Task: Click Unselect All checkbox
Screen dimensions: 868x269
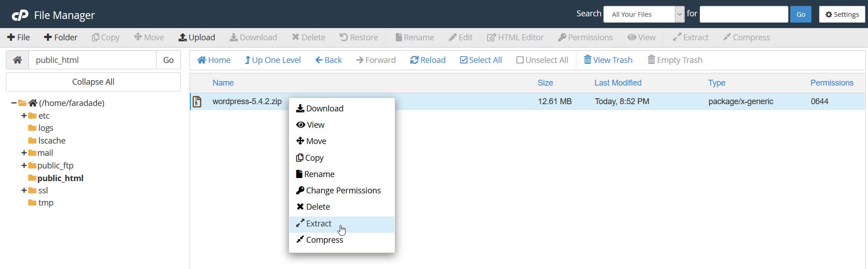Action: click(x=542, y=60)
